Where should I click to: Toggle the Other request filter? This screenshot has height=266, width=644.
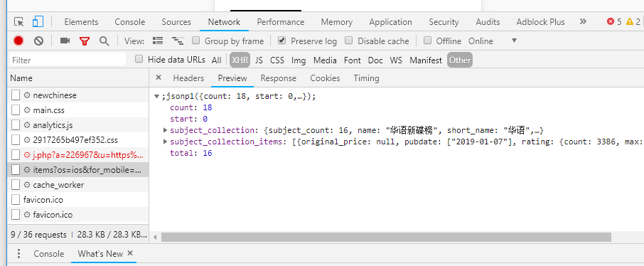[460, 60]
